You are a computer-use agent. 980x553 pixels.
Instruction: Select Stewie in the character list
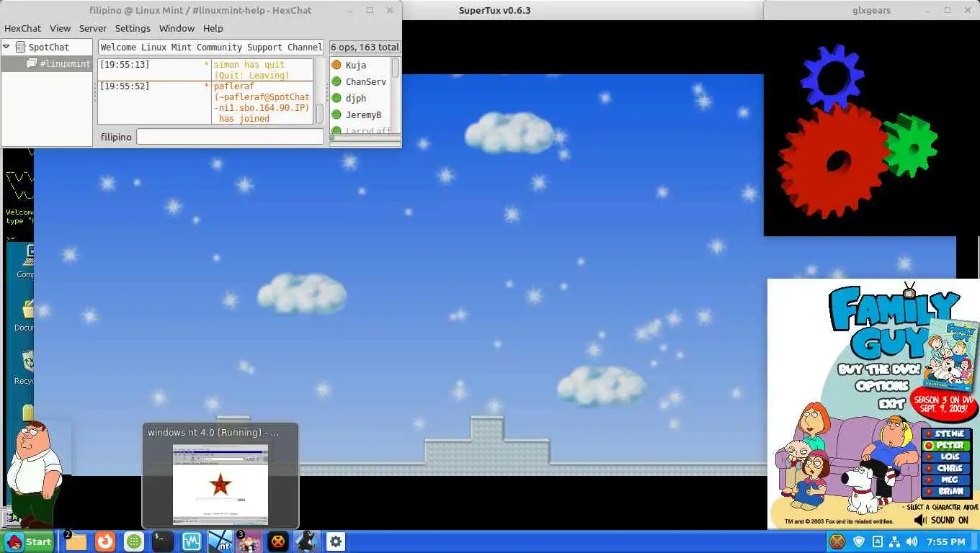pos(946,434)
